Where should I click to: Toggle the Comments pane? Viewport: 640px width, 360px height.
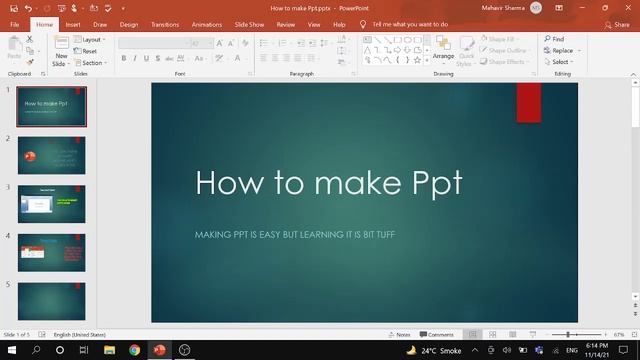437,335
